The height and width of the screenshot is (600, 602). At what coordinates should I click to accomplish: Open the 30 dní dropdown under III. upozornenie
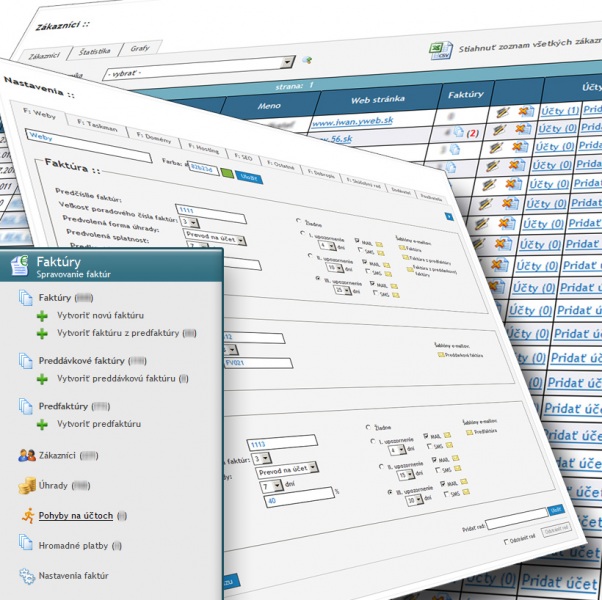click(x=415, y=500)
